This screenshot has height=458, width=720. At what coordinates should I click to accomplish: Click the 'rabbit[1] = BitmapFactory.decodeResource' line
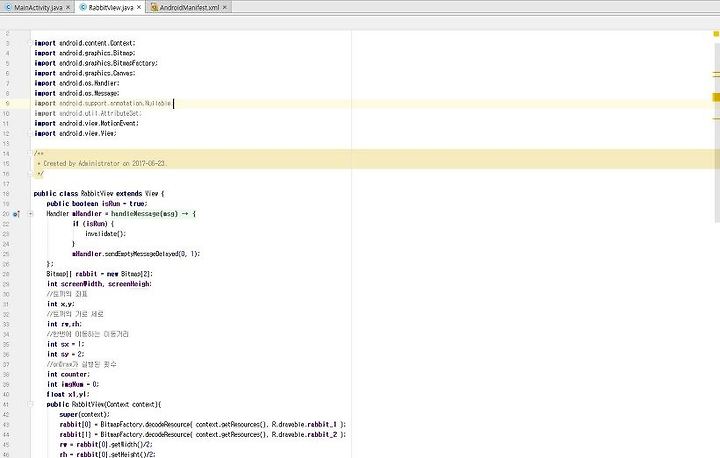pos(202,435)
